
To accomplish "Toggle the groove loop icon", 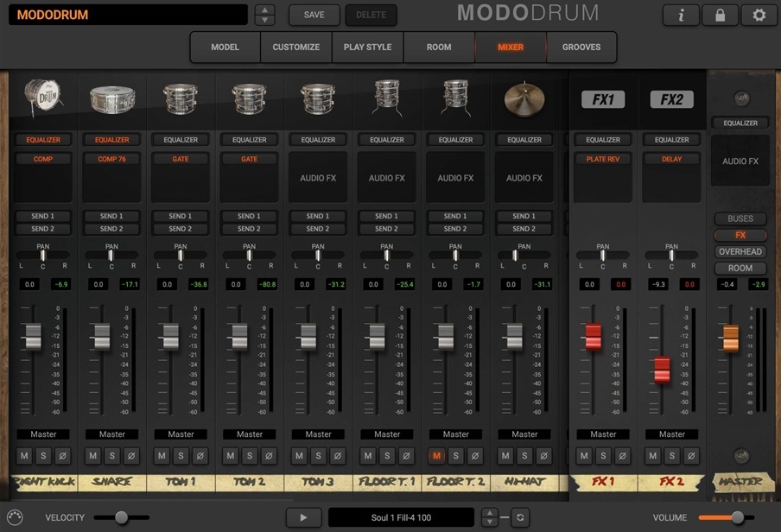I will point(520,517).
